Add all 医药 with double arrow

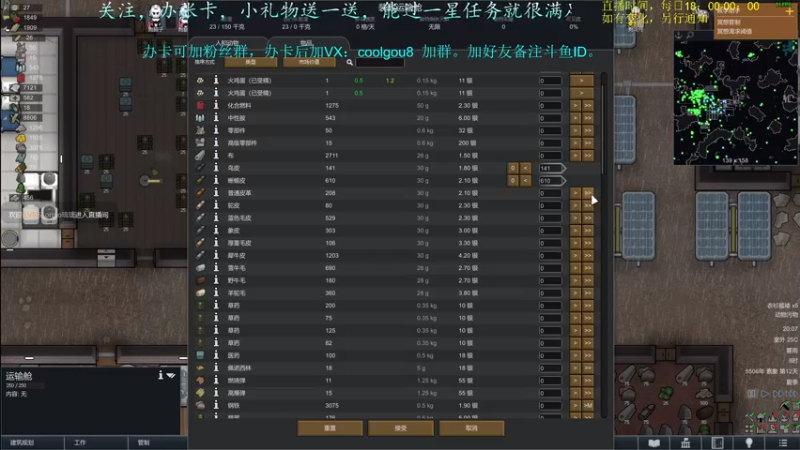[x=588, y=356]
